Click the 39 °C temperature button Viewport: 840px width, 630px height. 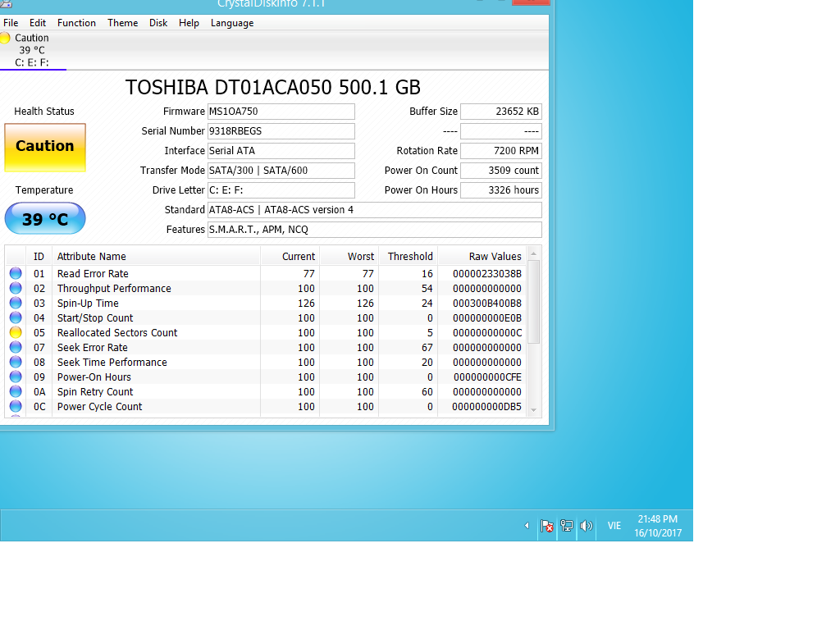pos(45,219)
